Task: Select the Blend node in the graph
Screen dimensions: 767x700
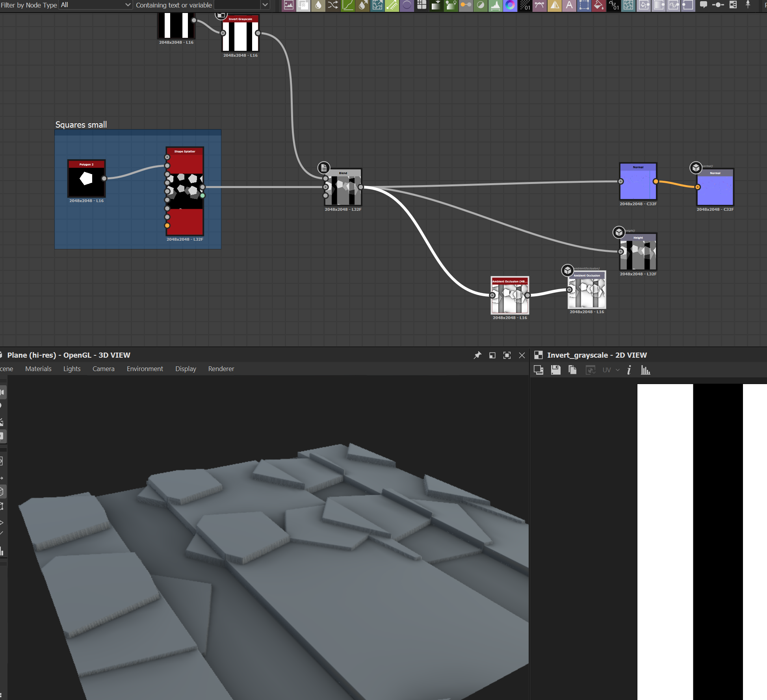Action: [x=343, y=188]
